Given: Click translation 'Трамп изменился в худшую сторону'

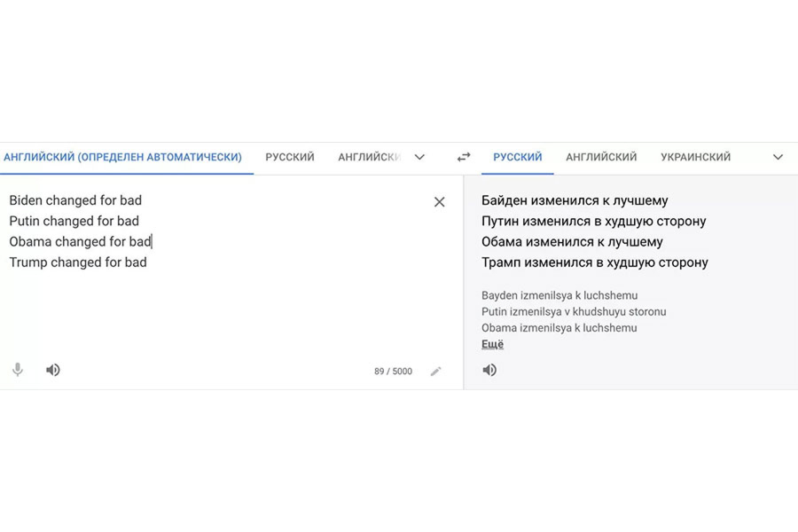Looking at the screenshot, I should (594, 262).
